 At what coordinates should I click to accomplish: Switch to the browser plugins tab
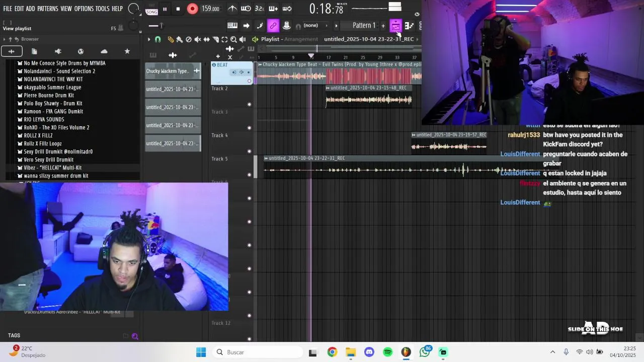pyautogui.click(x=58, y=51)
